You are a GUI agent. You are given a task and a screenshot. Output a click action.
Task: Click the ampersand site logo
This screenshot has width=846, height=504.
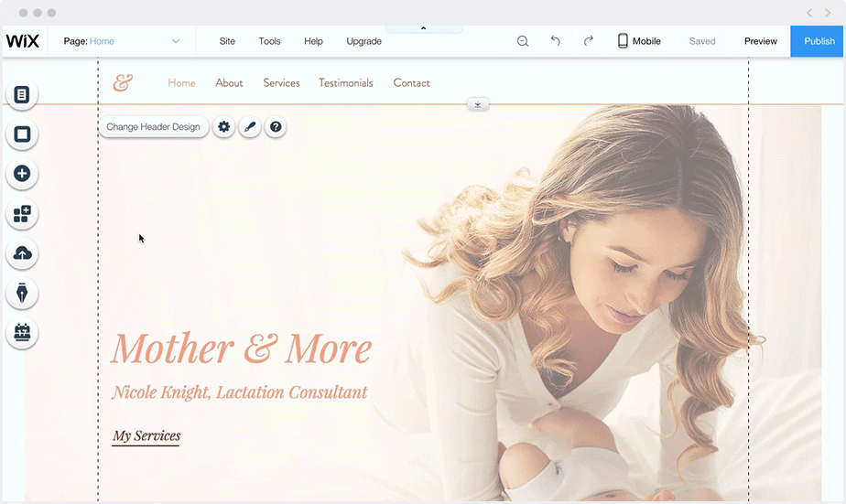(123, 82)
